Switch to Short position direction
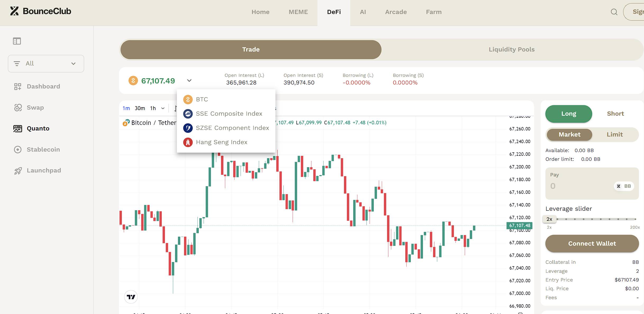This screenshot has width=644, height=314. coord(615,114)
